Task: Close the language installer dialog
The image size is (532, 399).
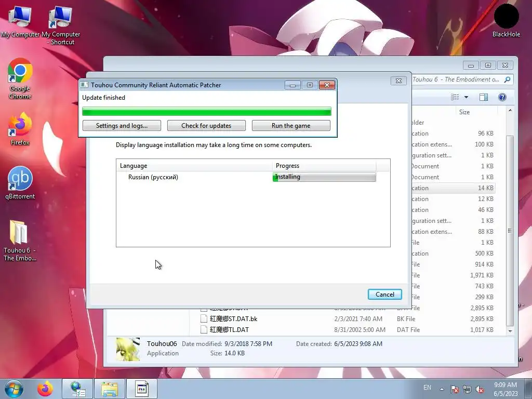Action: [x=398, y=81]
